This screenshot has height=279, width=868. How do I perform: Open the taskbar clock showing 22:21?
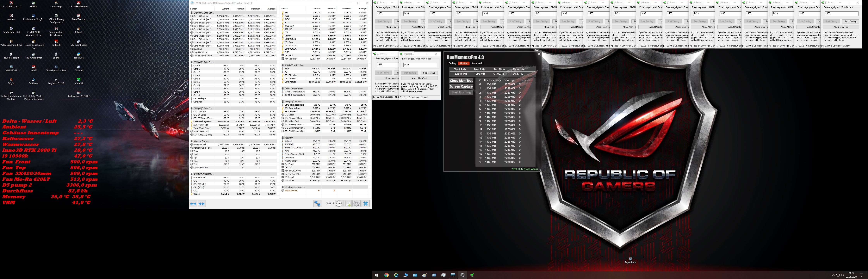851,275
